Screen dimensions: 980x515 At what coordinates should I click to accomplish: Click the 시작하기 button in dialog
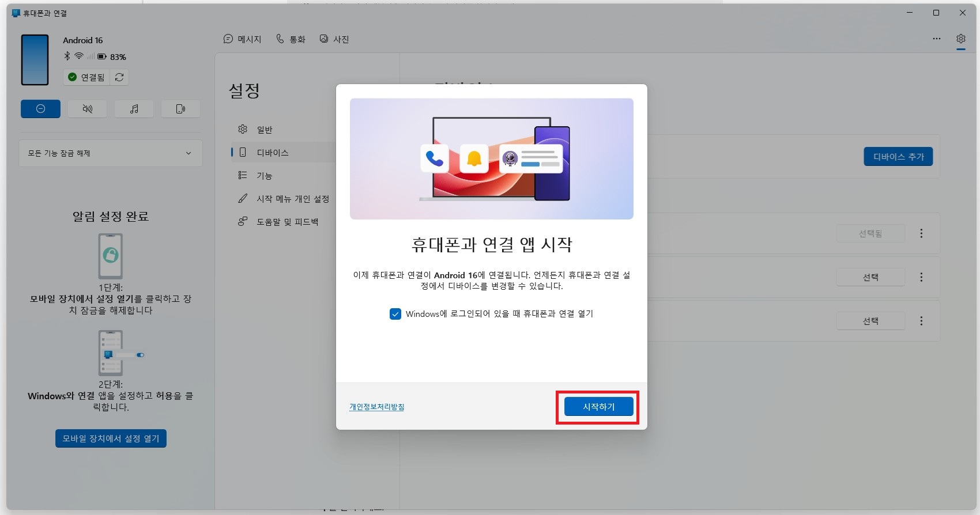coord(598,407)
